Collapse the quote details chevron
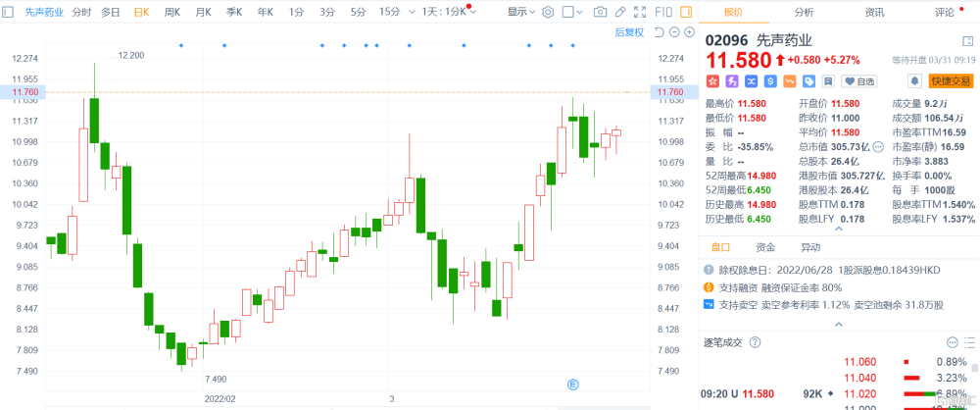The width and height of the screenshot is (980, 410). pyautogui.click(x=839, y=230)
